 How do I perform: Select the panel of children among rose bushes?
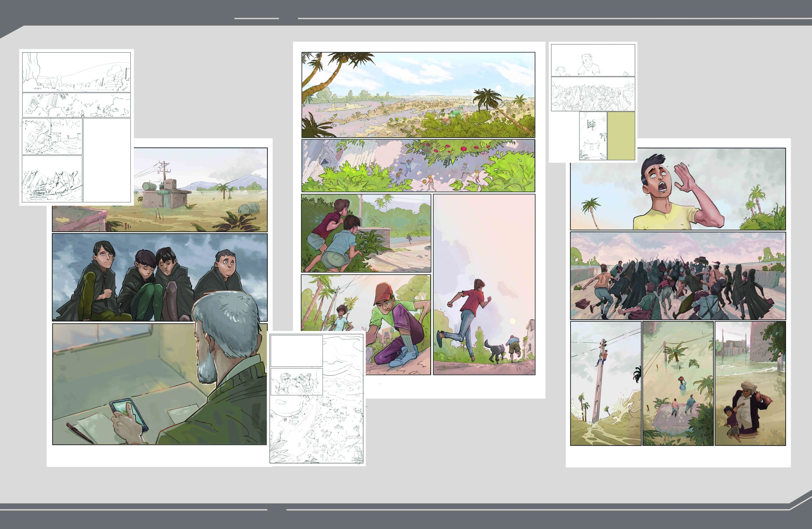[x=418, y=166]
